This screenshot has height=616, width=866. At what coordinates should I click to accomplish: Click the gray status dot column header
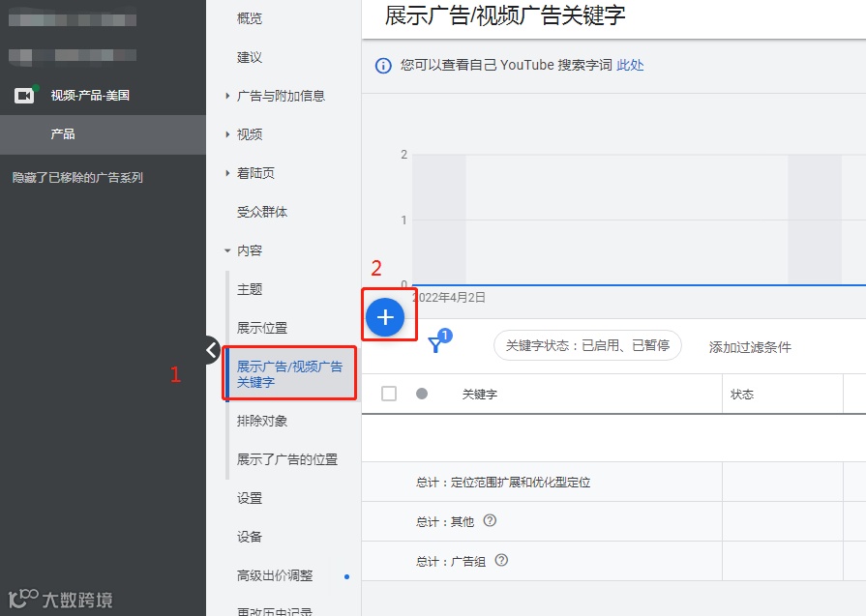(422, 394)
